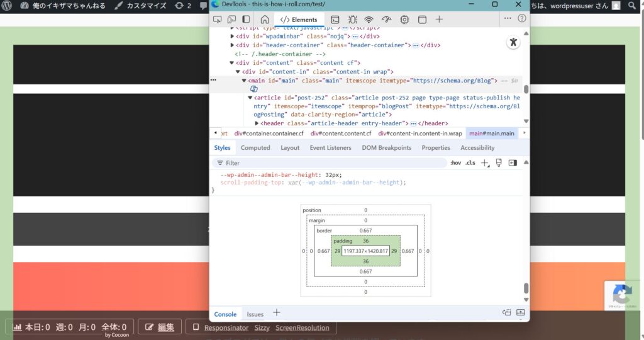Open the Application panel icon
The height and width of the screenshot is (340, 644).
pyautogui.click(x=421, y=20)
